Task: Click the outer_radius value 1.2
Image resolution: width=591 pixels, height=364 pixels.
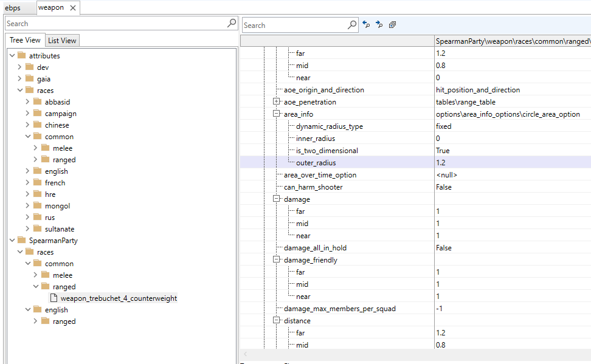Action: [x=441, y=162]
